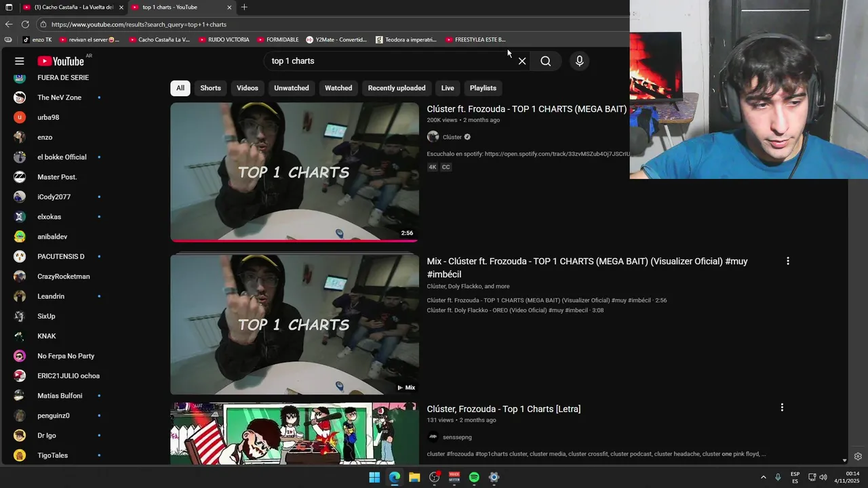
Task: Open the Windows Start menu
Action: [374, 477]
